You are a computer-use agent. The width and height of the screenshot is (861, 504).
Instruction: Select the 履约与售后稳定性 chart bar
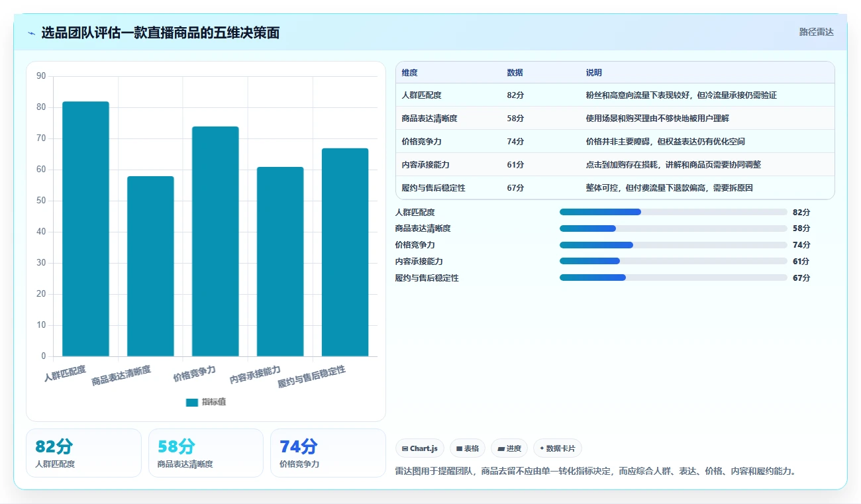[x=345, y=252]
